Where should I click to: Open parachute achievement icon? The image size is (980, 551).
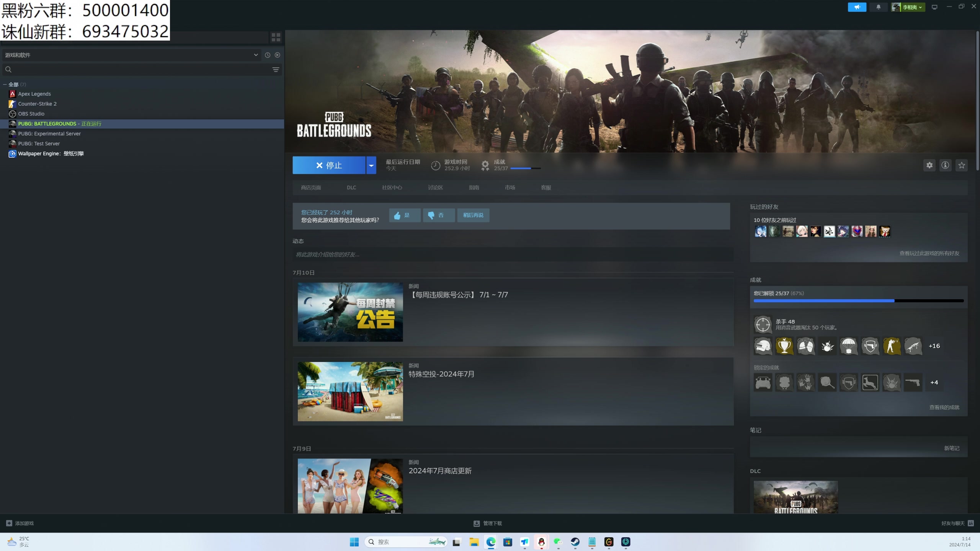(x=848, y=346)
